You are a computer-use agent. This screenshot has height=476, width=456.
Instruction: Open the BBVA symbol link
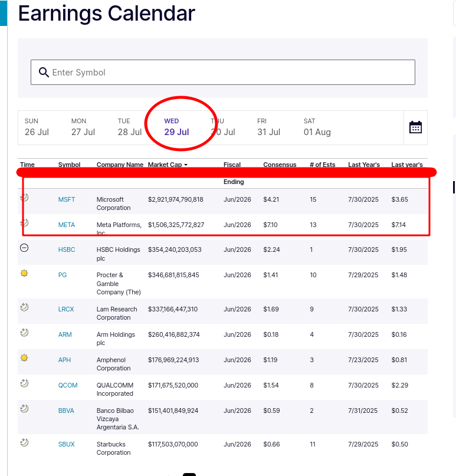point(66,411)
